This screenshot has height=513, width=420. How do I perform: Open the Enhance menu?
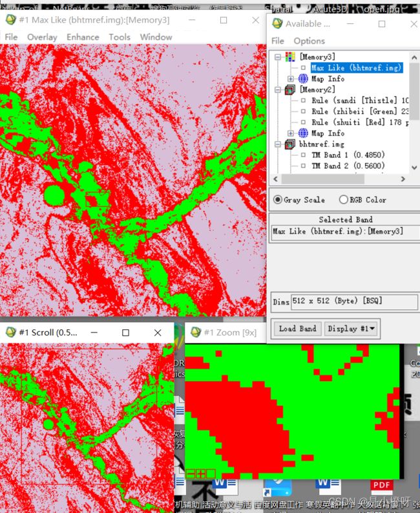coord(83,37)
